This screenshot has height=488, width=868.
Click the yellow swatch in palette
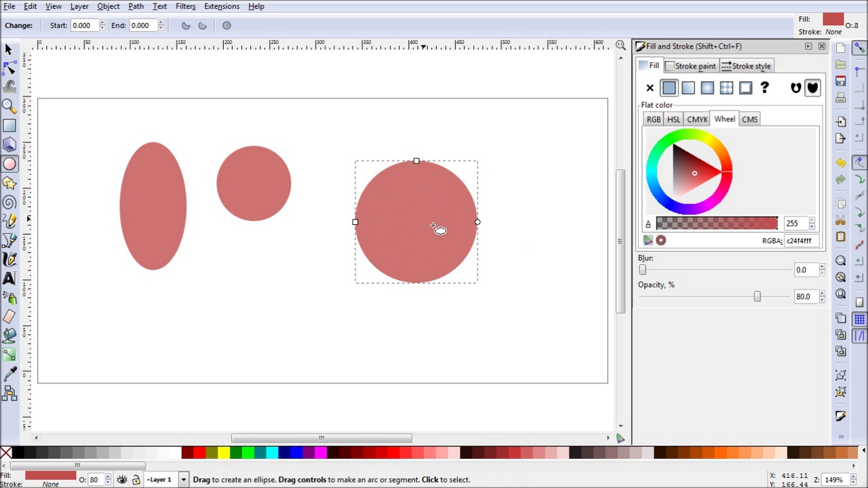pyautogui.click(x=224, y=452)
